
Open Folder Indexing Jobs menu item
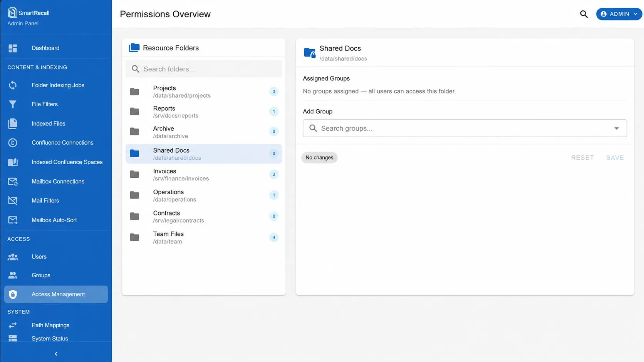[x=56, y=85]
